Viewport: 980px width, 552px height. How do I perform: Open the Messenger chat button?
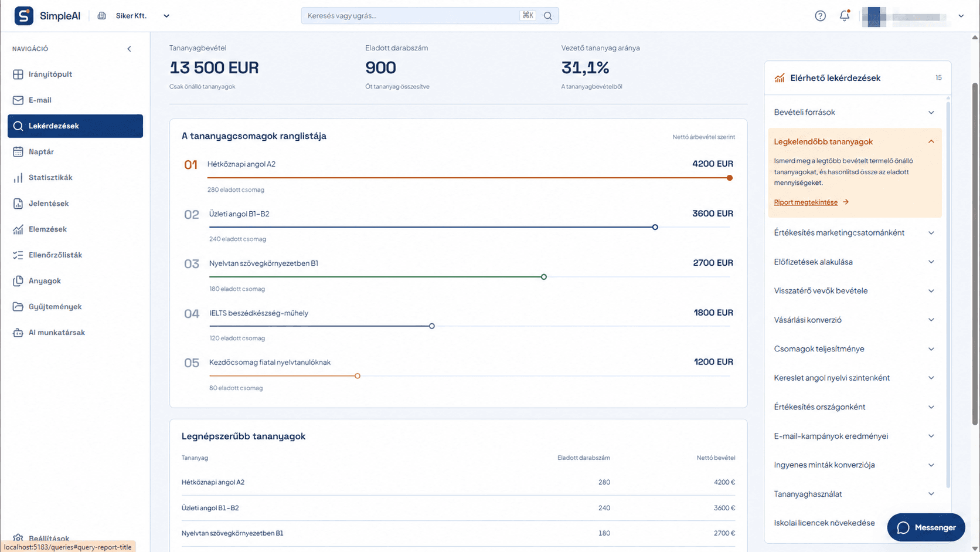coord(926,528)
